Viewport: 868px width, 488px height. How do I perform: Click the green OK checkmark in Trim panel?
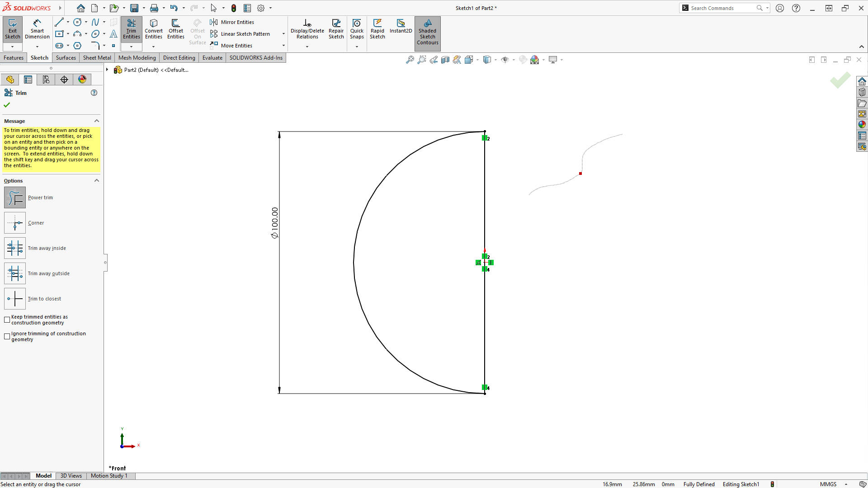click(x=7, y=105)
